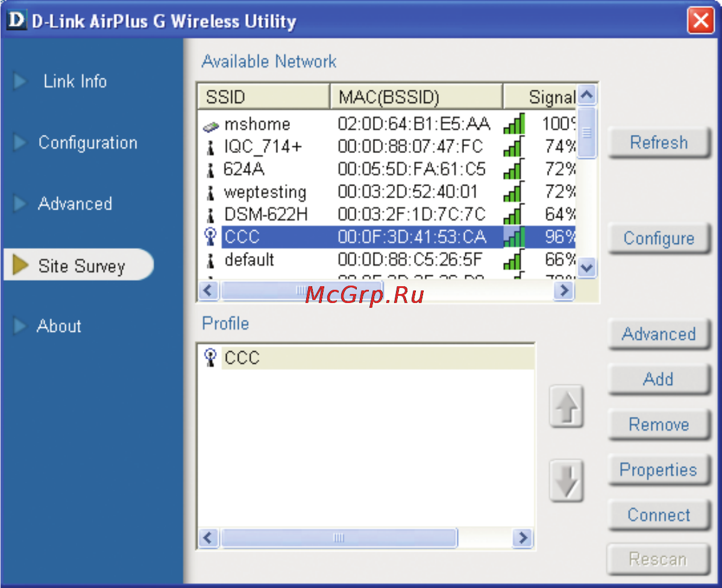
Task: Open the Configuration page
Action: pos(87,143)
